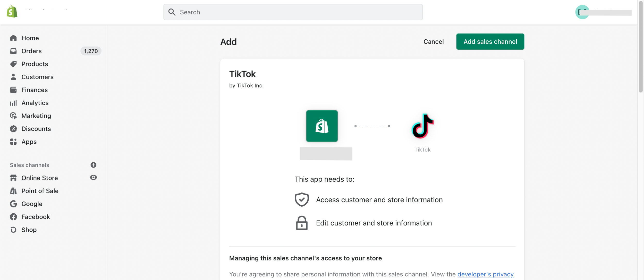The height and width of the screenshot is (280, 644).
Task: Click the 'Add' page heading
Action: [228, 42]
